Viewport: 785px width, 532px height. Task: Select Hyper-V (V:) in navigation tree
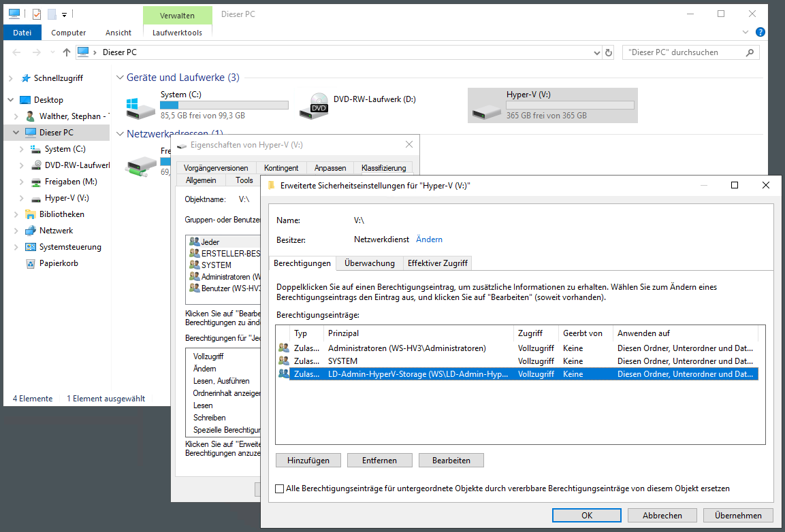coord(67,198)
